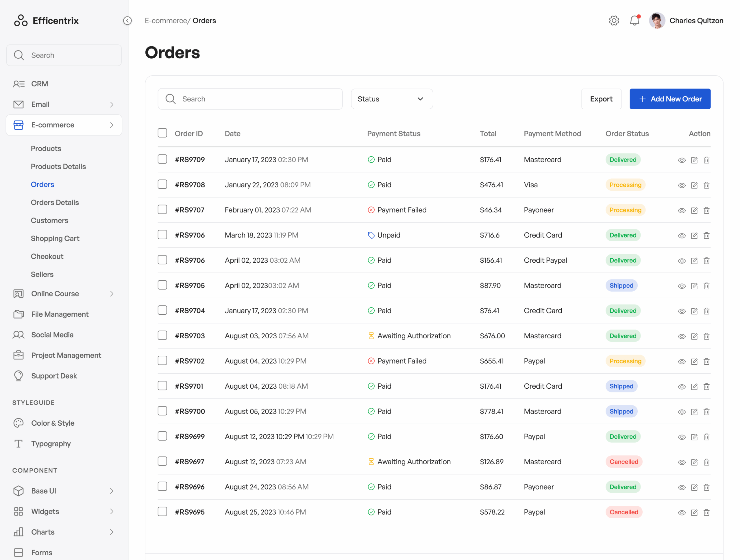Click the CRM sidebar icon
The height and width of the screenshot is (560, 740).
coord(19,84)
